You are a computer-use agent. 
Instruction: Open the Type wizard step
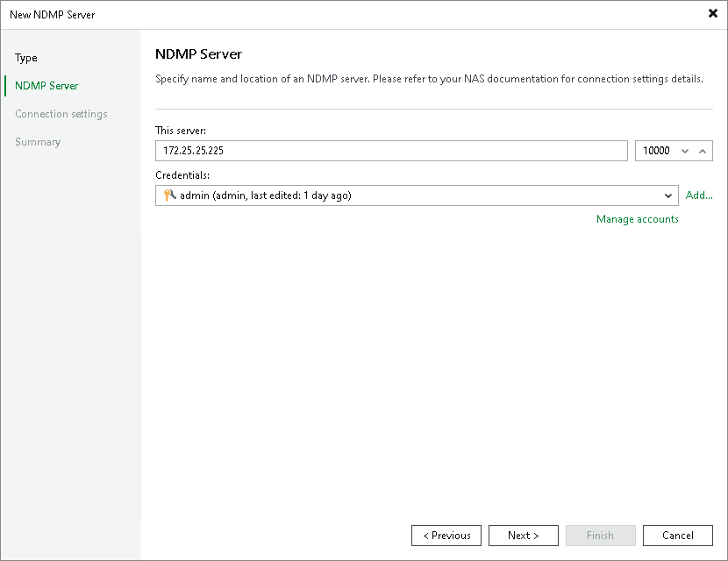coord(26,58)
